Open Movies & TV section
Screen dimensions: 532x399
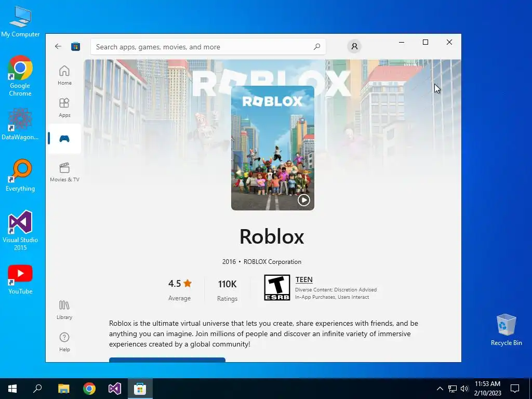[64, 172]
